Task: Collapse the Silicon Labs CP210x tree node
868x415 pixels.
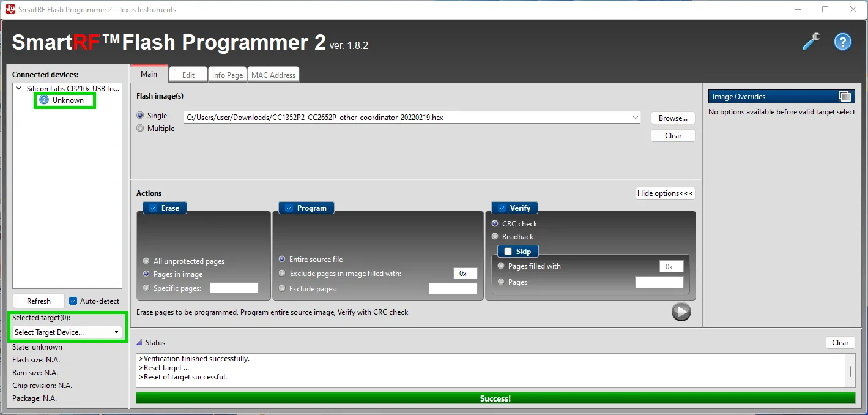Action: click(x=19, y=89)
